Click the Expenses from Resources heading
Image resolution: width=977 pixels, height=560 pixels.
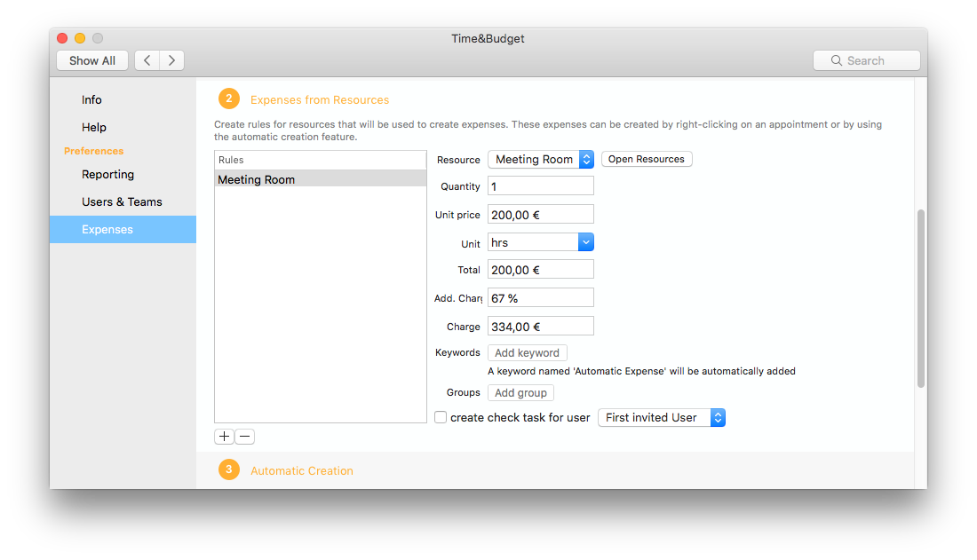tap(320, 99)
